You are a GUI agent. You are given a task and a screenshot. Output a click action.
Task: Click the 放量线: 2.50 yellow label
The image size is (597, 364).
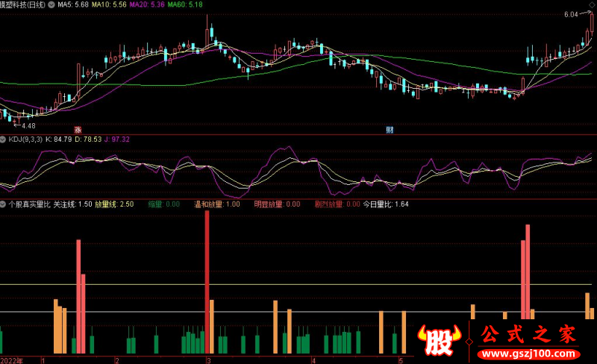pyautogui.click(x=114, y=204)
